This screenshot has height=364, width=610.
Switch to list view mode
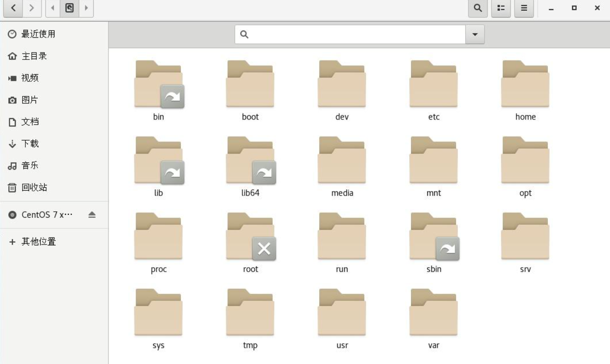point(501,8)
